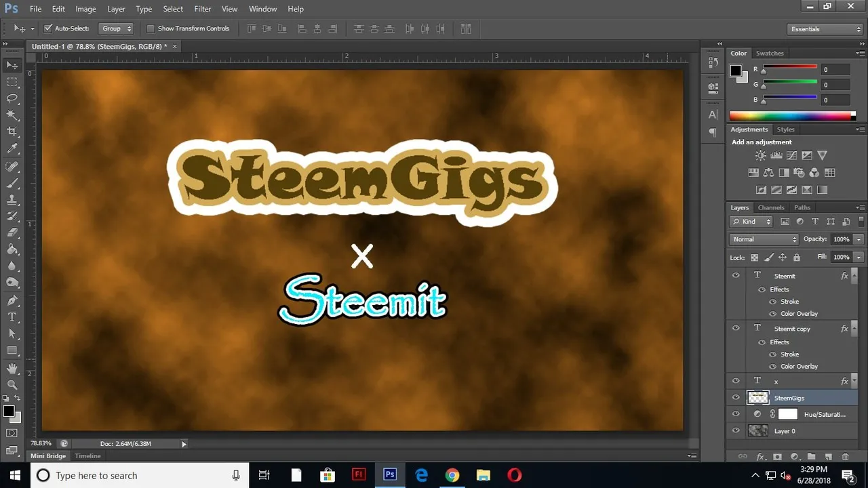This screenshot has width=868, height=488.
Task: Open the layer Kind filter dropdown
Action: coord(751,222)
